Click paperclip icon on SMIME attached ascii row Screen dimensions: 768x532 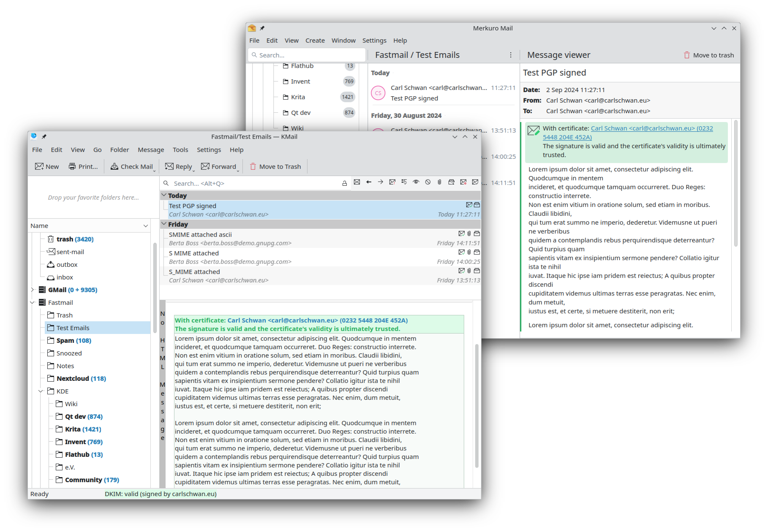click(x=469, y=233)
